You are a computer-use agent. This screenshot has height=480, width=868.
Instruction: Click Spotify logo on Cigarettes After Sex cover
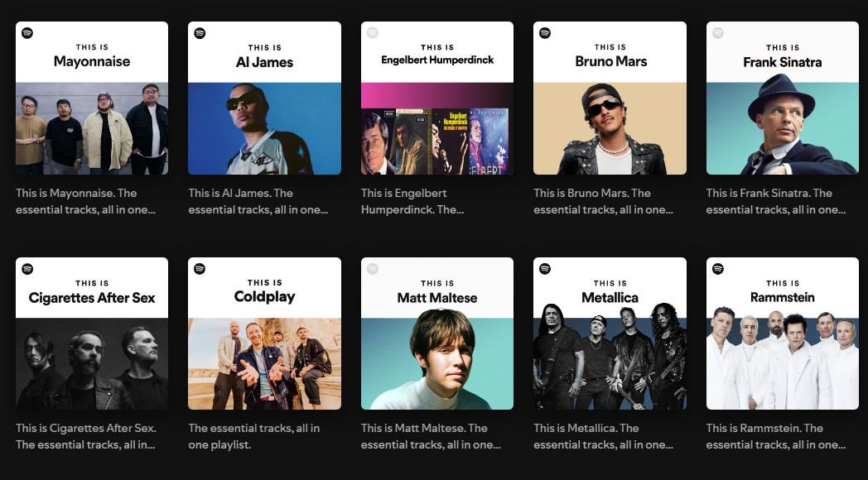(x=27, y=269)
